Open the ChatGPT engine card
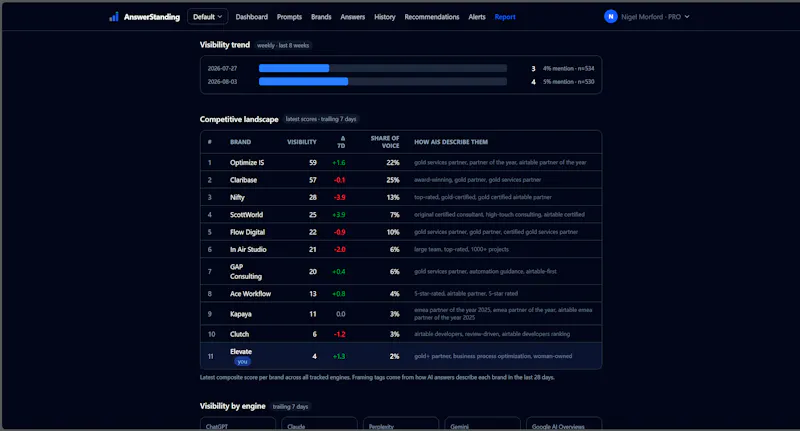This screenshot has width=800, height=431. [238, 424]
